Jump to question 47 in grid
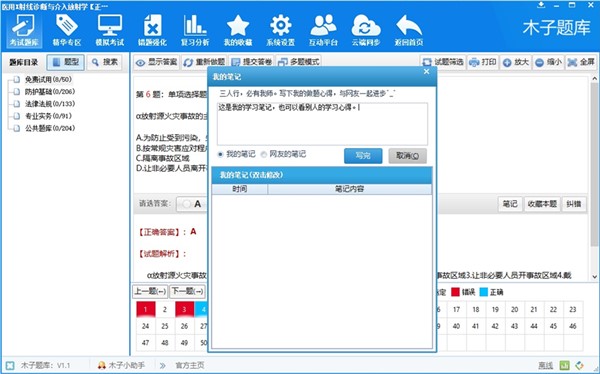 pyautogui.click(x=146, y=343)
